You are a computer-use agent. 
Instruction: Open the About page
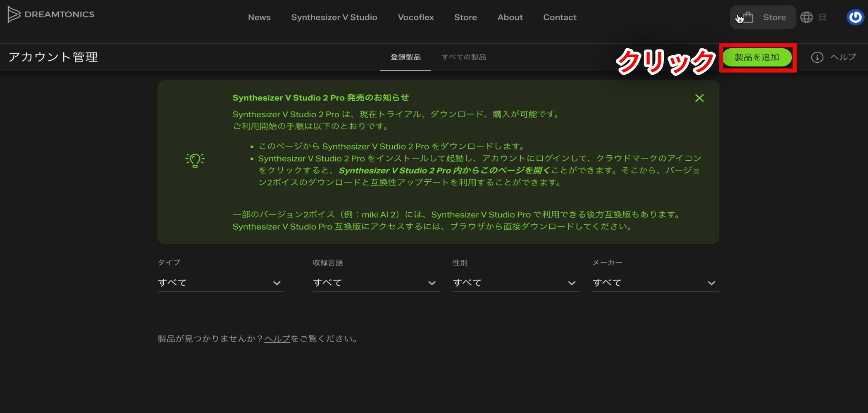click(510, 17)
